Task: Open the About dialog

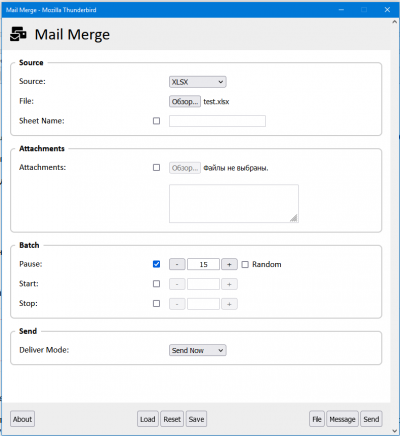Action: [22, 419]
